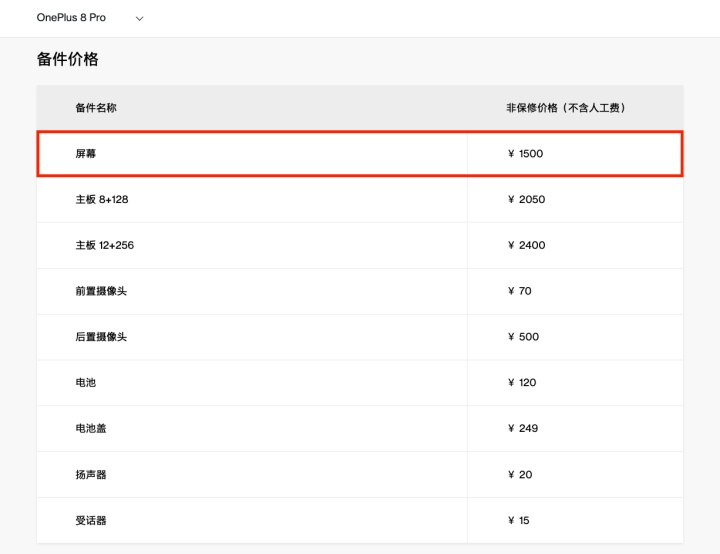The height and width of the screenshot is (554, 720).
Task: Select the 受话器 row name
Action: tap(91, 520)
